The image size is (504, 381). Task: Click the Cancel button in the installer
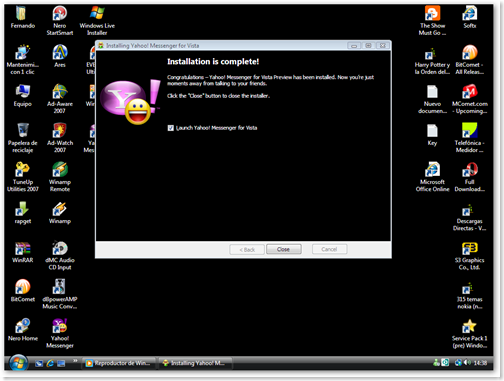(329, 249)
